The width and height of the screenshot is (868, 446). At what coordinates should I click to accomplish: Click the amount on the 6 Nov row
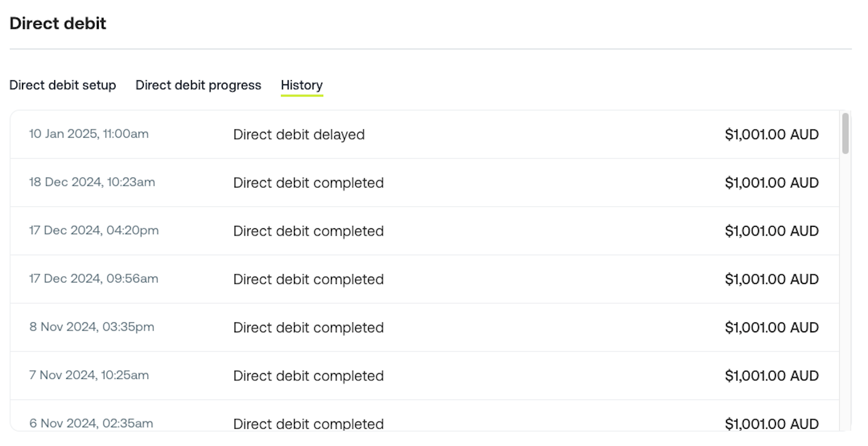tap(771, 423)
